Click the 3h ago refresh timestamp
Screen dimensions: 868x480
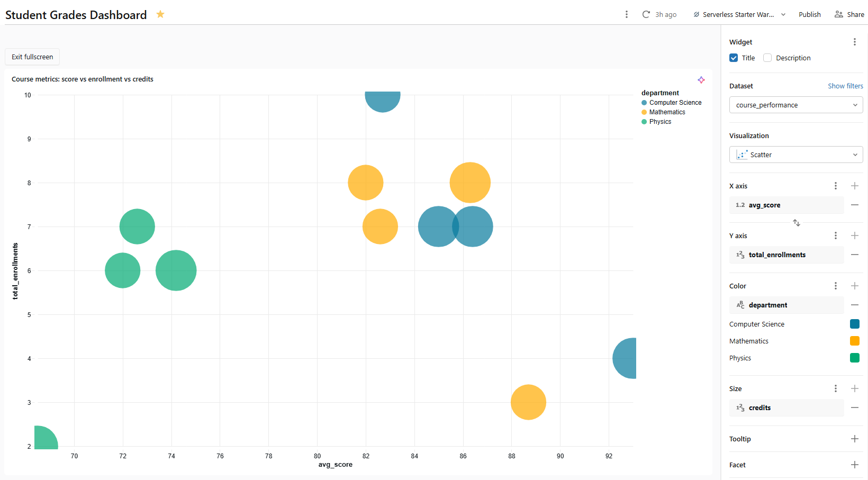coord(666,14)
